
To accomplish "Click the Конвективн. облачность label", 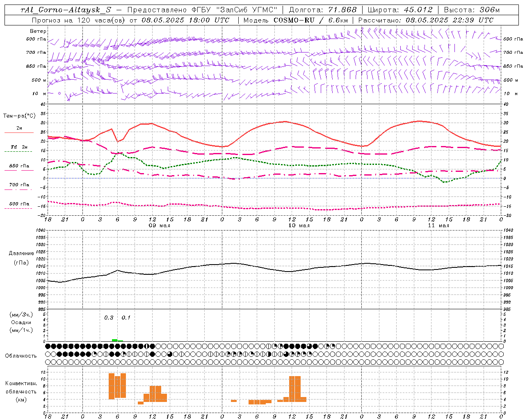I will (x=21, y=388).
